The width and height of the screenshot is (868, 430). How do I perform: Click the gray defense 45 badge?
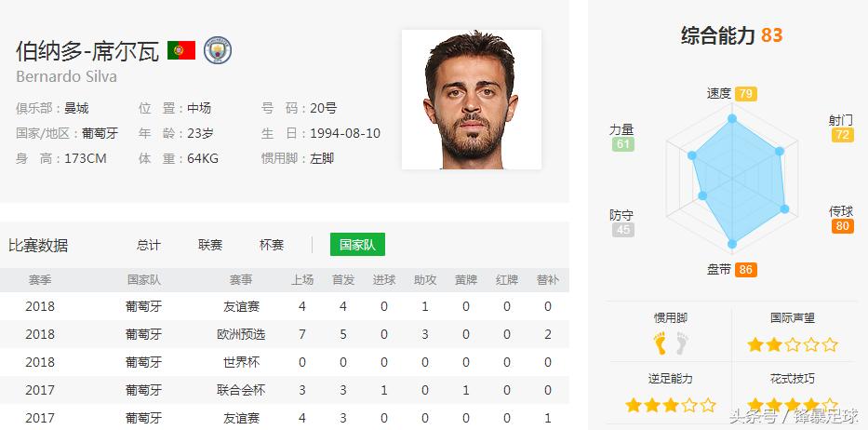click(x=622, y=229)
